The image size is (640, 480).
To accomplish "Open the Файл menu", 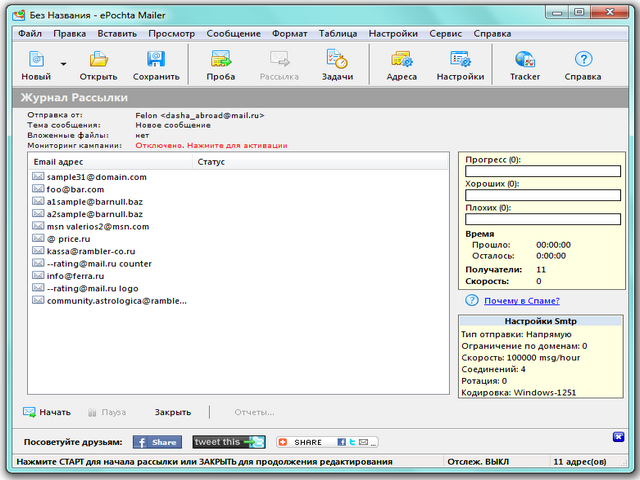I will click(x=30, y=33).
